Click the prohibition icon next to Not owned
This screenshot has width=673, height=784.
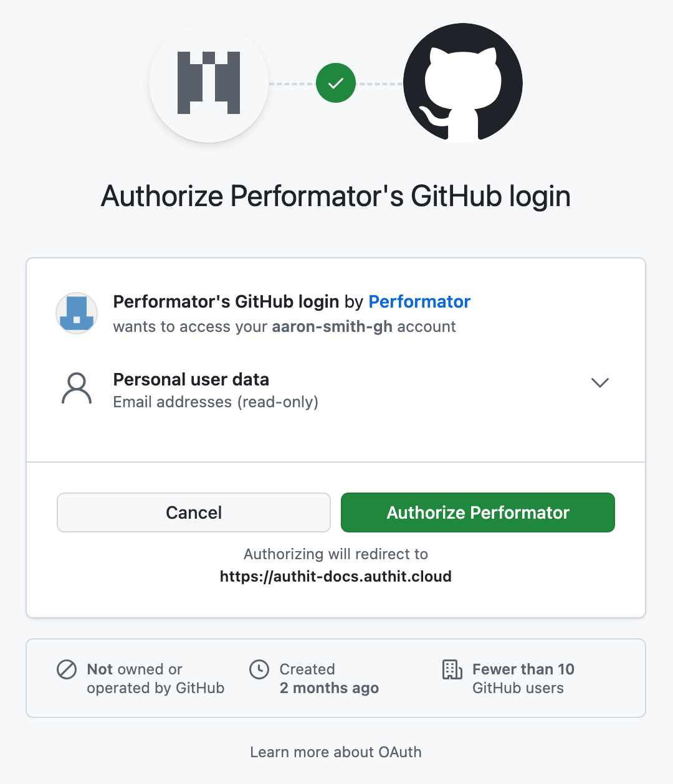[67, 669]
